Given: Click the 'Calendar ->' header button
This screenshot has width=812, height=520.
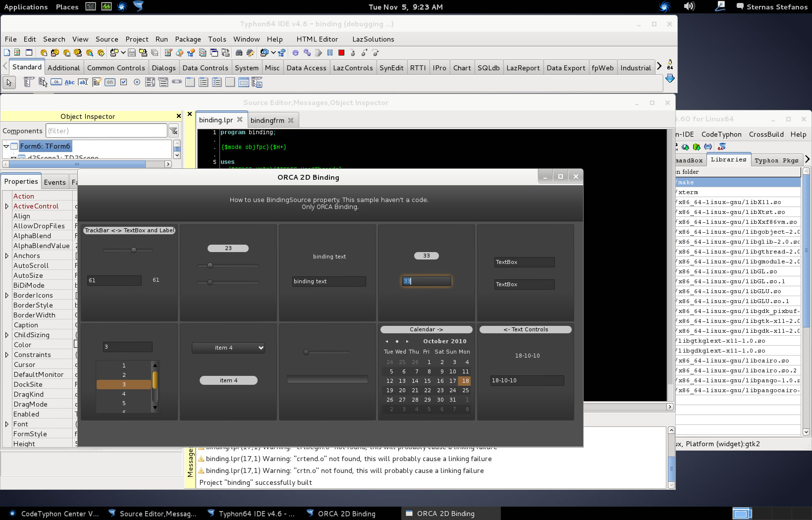Looking at the screenshot, I should 426,329.
